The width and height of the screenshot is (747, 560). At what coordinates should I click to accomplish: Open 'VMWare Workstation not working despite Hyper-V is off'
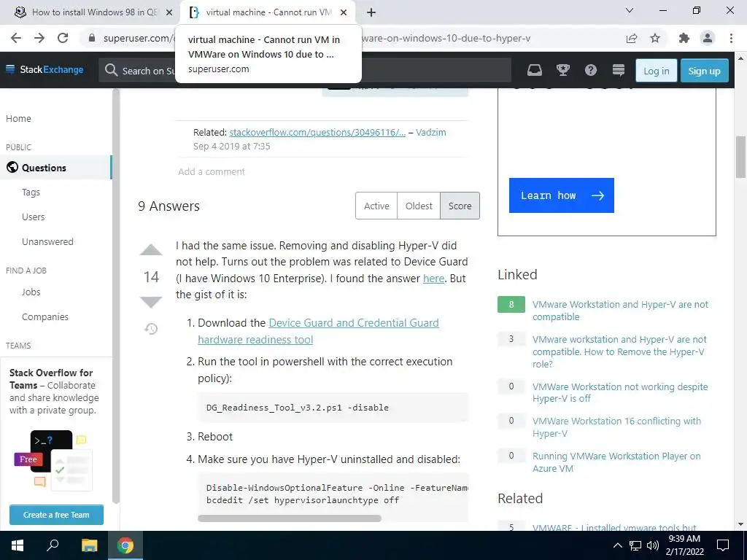tap(620, 392)
